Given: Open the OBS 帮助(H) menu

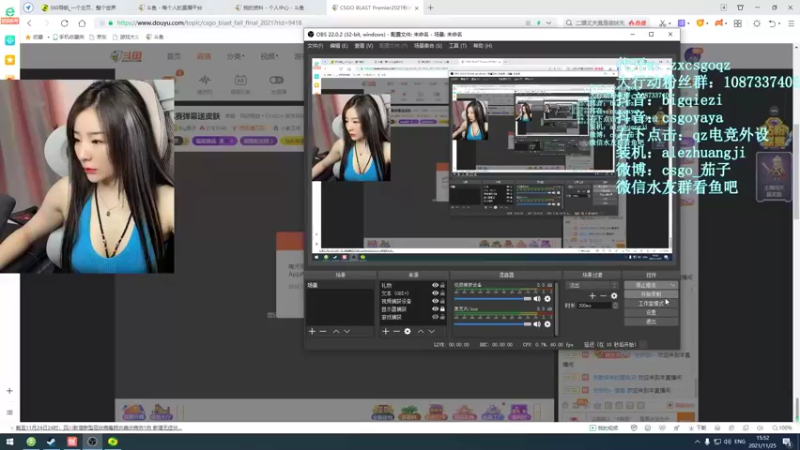Looking at the screenshot, I should click(x=482, y=46).
